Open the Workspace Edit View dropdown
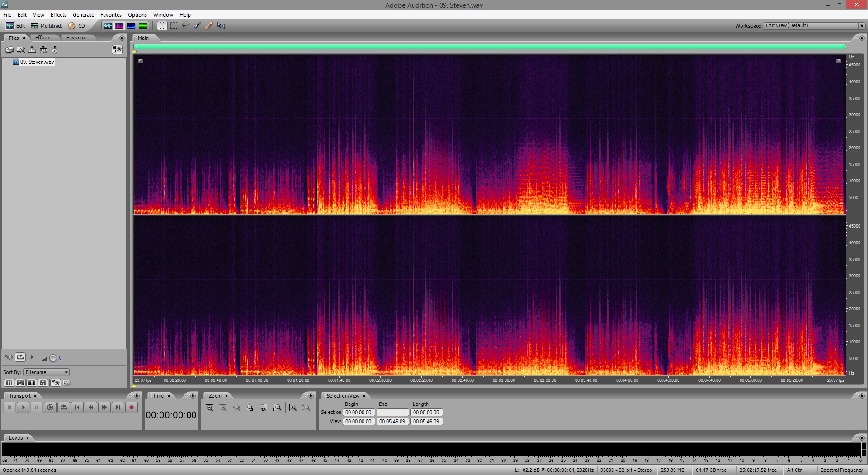The width and height of the screenshot is (868, 475). 814,26
